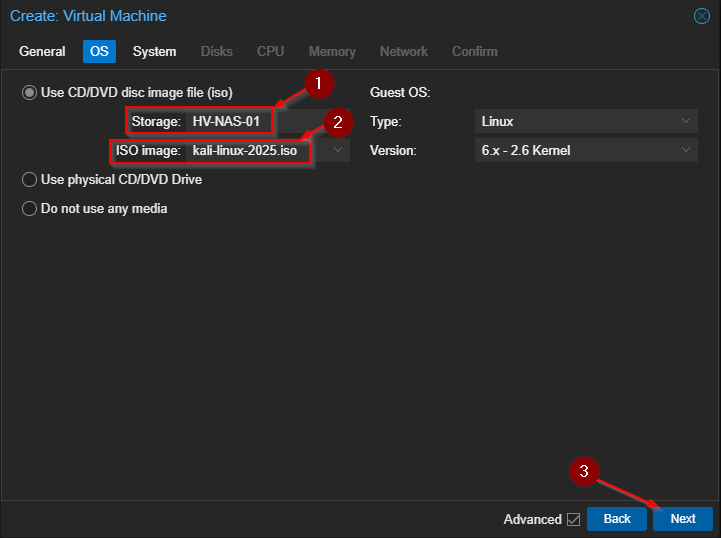The height and width of the screenshot is (538, 721).
Task: Jump to the Network tab
Action: pyautogui.click(x=403, y=51)
